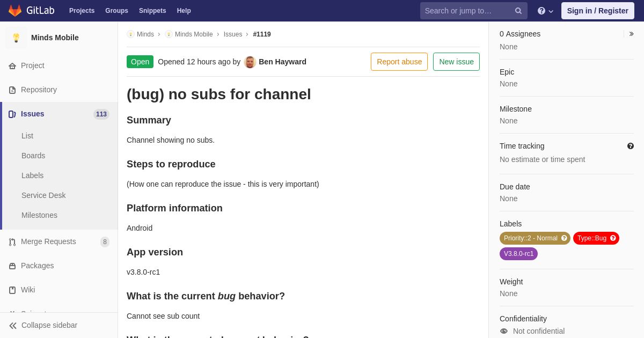Image resolution: width=644 pixels, height=338 pixels.
Task: Click the #1119 breadcrumb link
Action: tap(262, 34)
